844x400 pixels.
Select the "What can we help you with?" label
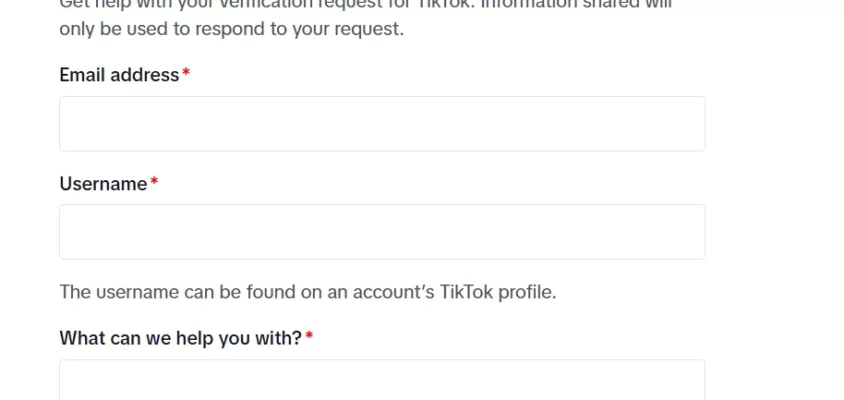[180, 338]
